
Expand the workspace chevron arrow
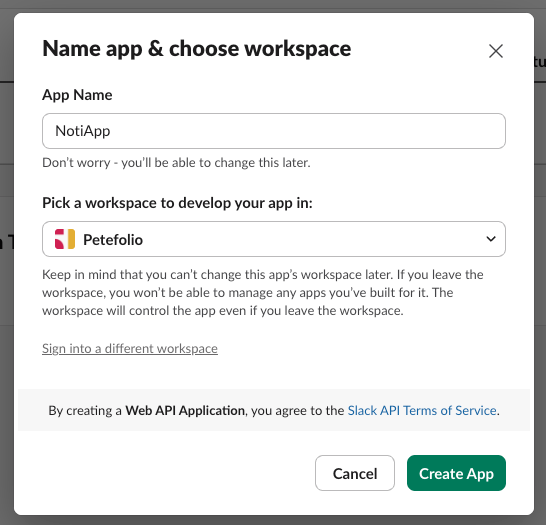click(491, 239)
